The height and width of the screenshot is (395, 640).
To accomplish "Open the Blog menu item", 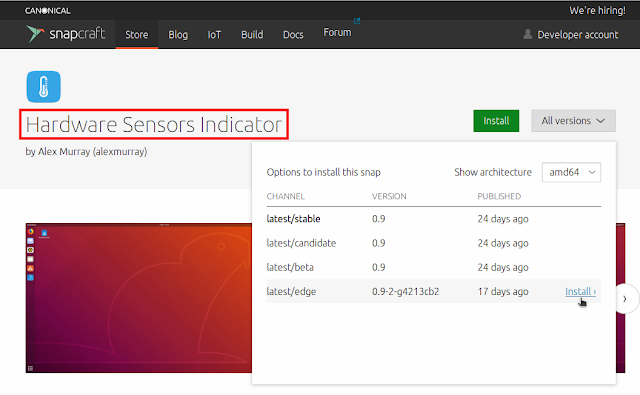I will pos(178,35).
